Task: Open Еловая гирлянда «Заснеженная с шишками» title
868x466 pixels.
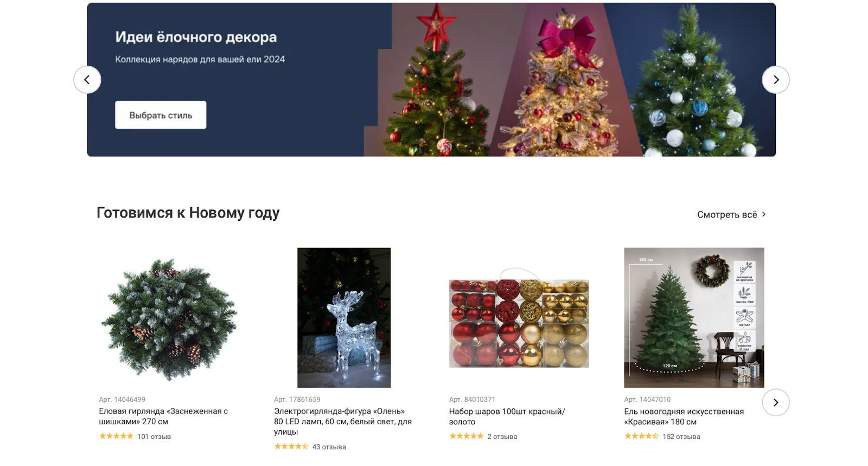Action: click(x=163, y=416)
